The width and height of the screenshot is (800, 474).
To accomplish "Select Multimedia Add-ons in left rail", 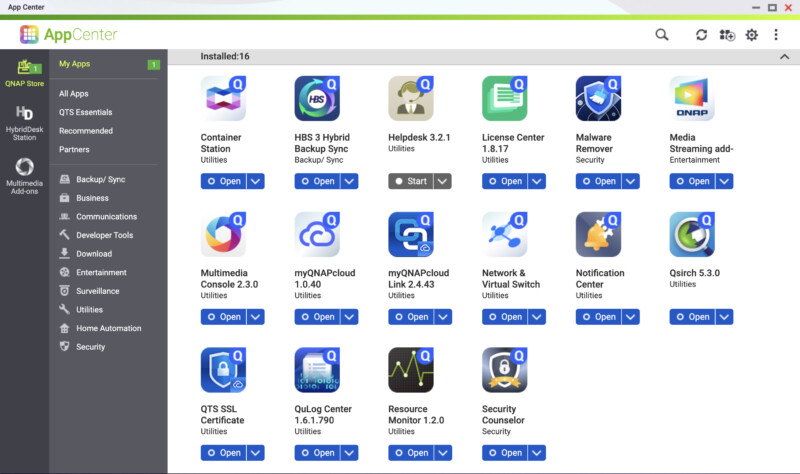I will [x=24, y=176].
